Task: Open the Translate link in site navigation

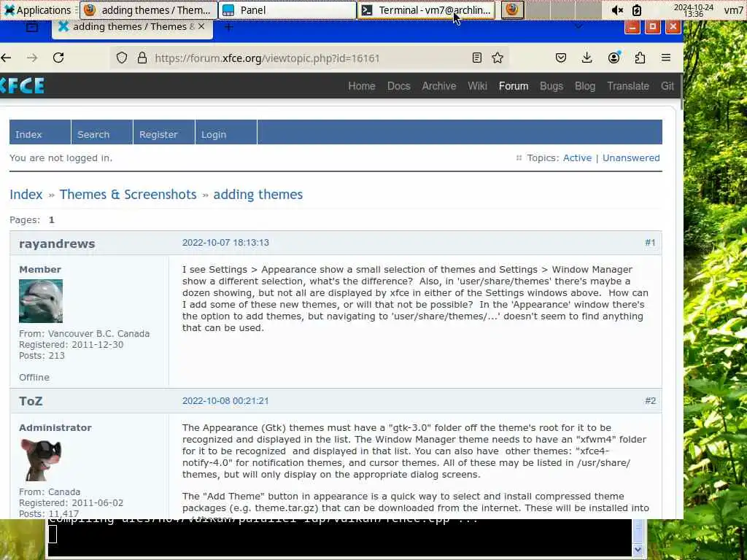Action: tap(628, 86)
